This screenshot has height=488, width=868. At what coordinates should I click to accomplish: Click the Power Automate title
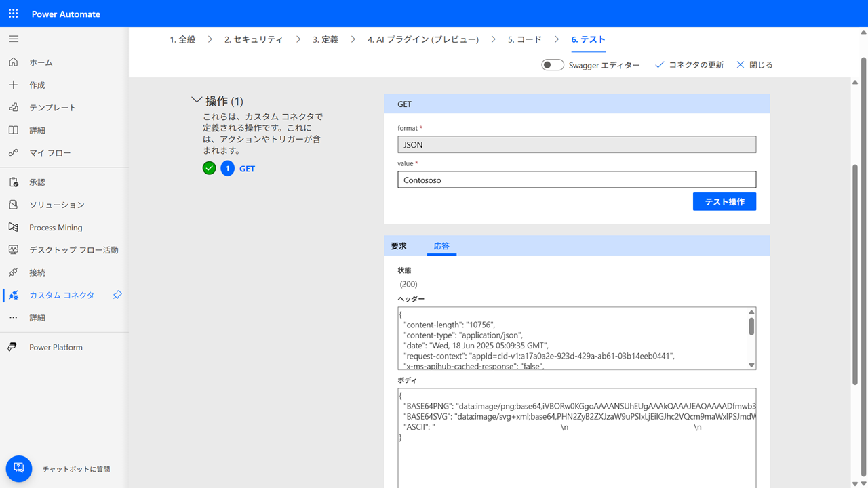click(66, 14)
